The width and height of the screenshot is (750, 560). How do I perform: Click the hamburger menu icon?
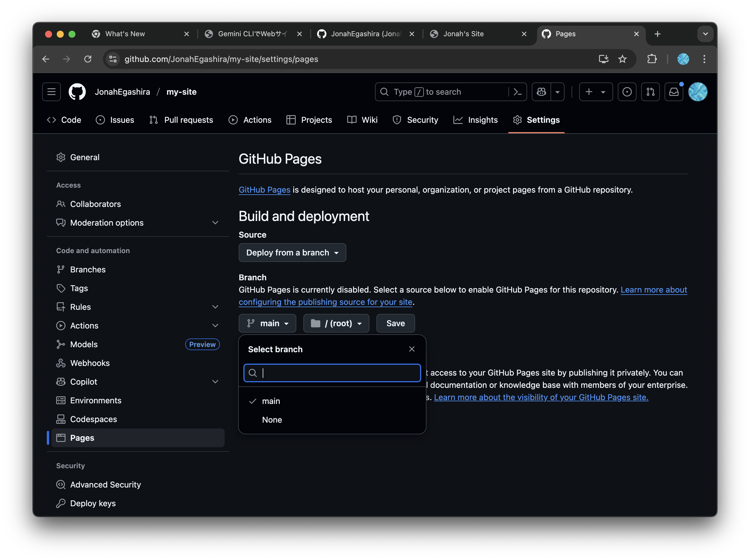51,92
